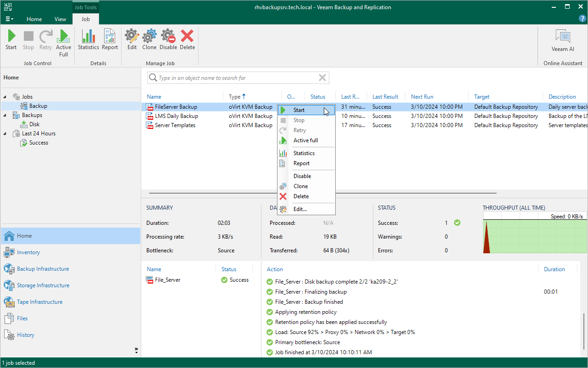Click the Edit job ribbon icon

pyautogui.click(x=132, y=40)
